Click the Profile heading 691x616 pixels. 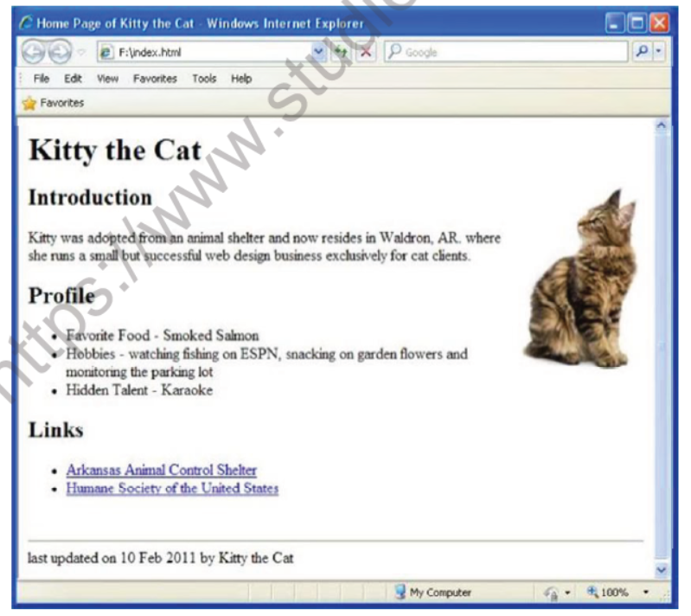pos(61,295)
